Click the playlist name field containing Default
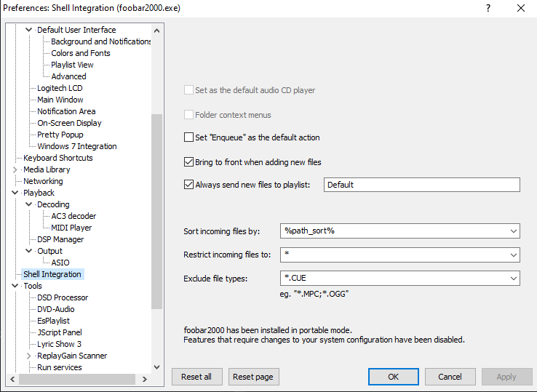 coord(421,185)
